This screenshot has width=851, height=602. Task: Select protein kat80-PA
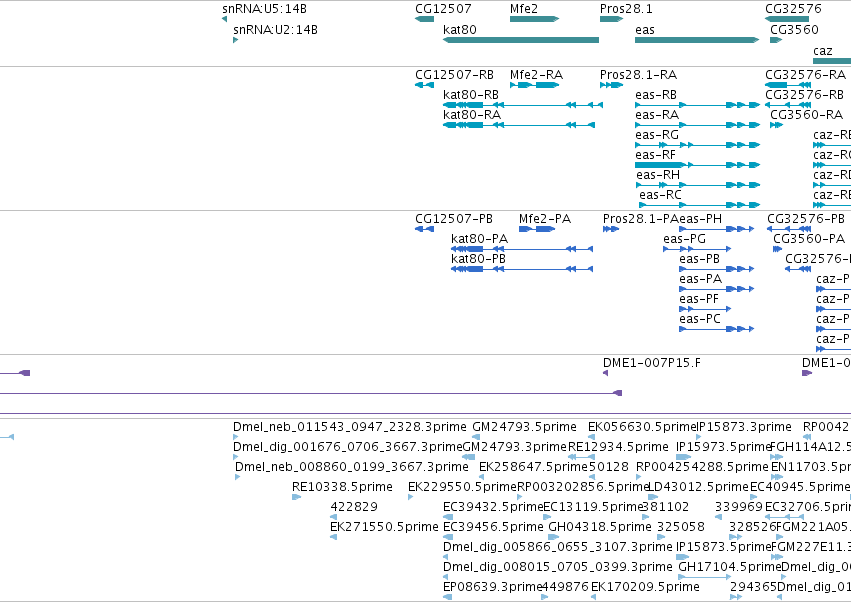point(522,249)
